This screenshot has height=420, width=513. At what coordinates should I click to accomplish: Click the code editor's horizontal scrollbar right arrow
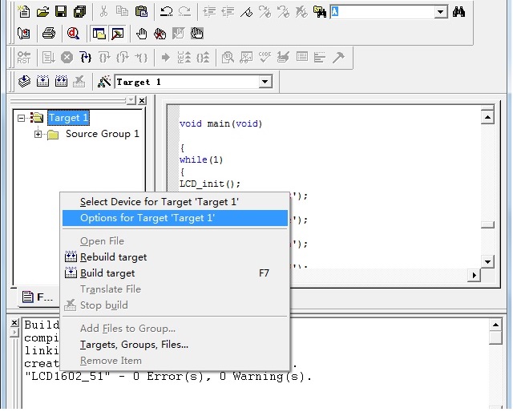[x=474, y=275]
